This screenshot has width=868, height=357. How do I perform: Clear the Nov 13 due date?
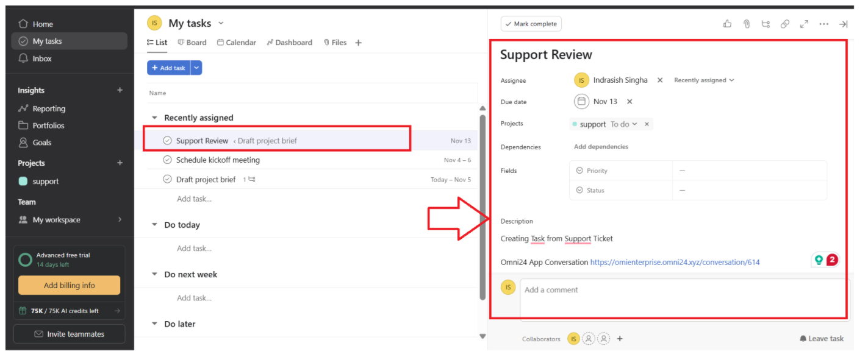[630, 102]
